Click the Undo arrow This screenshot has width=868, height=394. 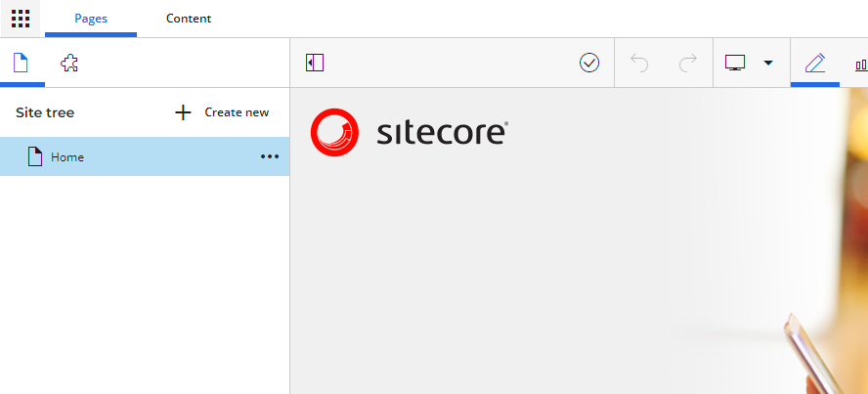[x=639, y=64]
